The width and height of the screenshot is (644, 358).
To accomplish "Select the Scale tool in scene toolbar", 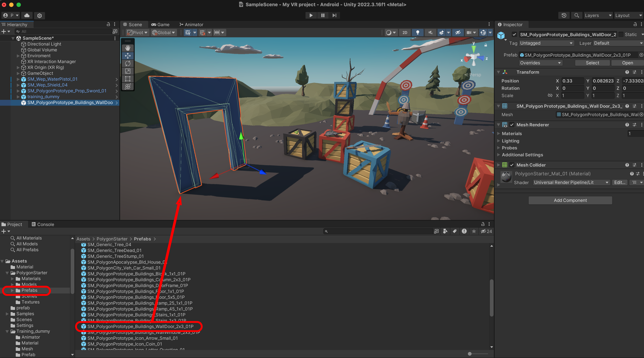I will coord(128,71).
